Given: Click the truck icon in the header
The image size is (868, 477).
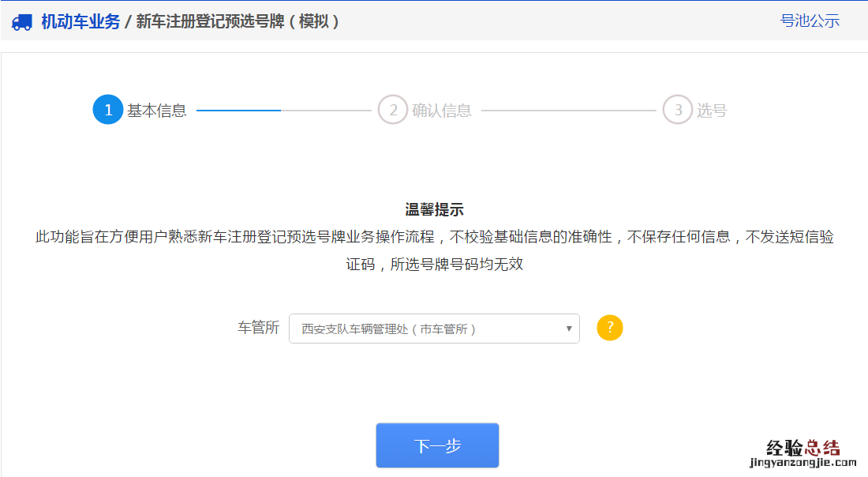Looking at the screenshot, I should (22, 22).
